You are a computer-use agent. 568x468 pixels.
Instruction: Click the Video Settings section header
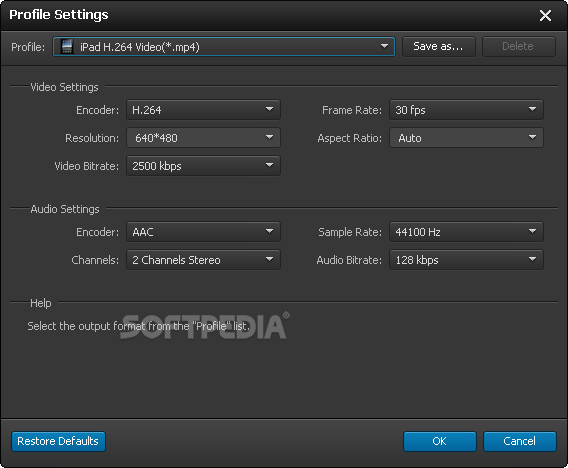pos(64,87)
